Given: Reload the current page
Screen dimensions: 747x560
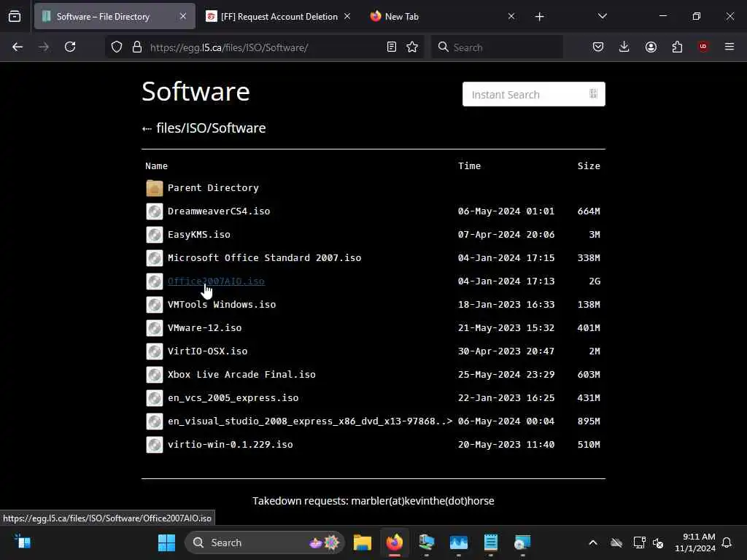Looking at the screenshot, I should [x=70, y=47].
